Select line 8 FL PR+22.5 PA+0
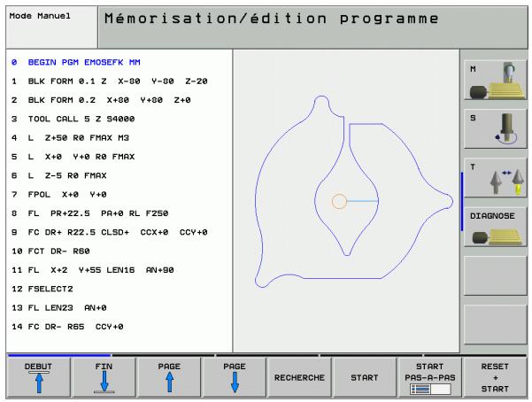The image size is (532, 402). pyautogui.click(x=90, y=213)
